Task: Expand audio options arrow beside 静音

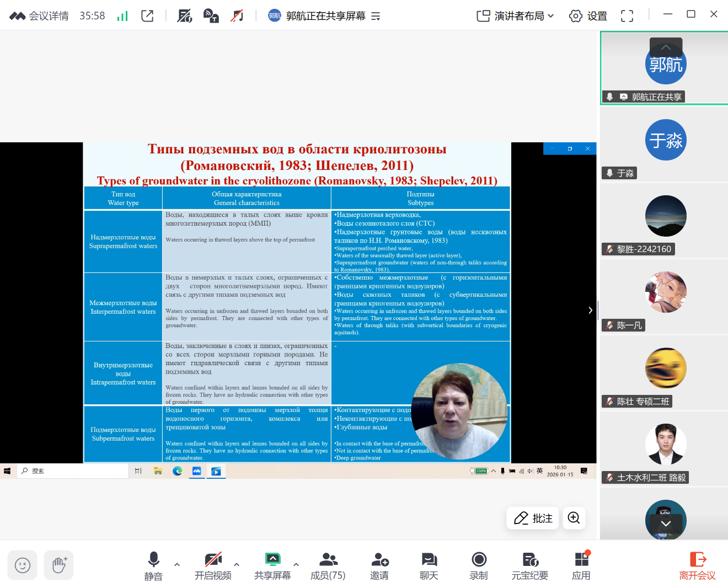Action: [x=177, y=564]
